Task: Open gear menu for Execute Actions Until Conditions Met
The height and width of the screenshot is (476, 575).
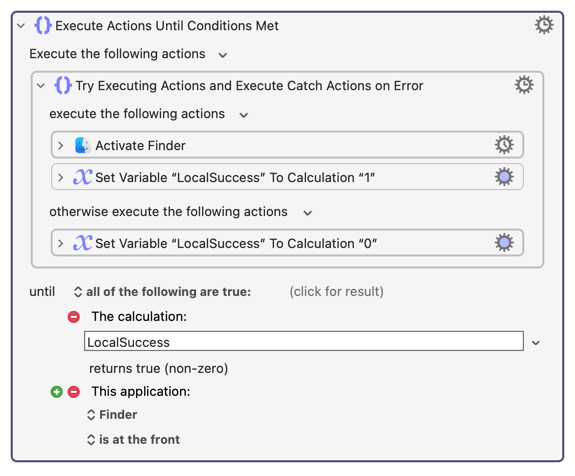Action: tap(544, 25)
